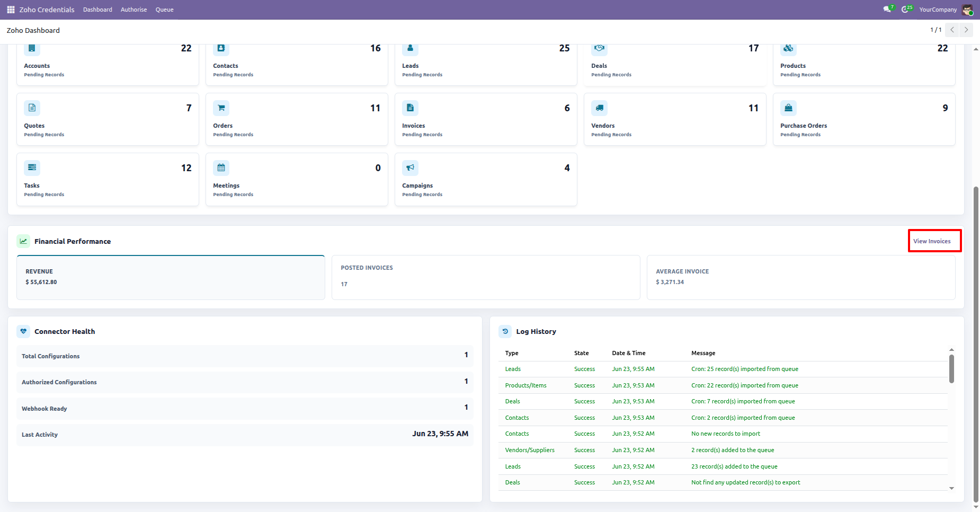This screenshot has height=512, width=980.
Task: Click the View Invoices link
Action: click(932, 241)
